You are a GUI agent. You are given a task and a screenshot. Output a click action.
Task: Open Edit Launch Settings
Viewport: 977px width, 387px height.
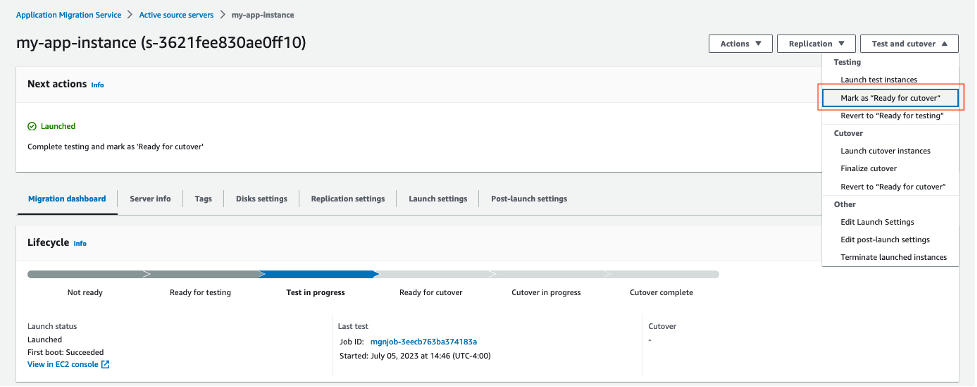click(877, 222)
